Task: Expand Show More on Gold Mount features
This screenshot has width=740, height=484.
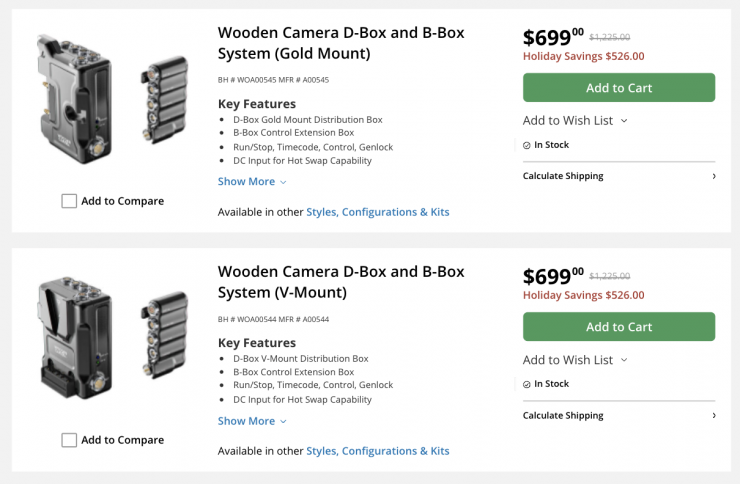Action: tap(252, 182)
